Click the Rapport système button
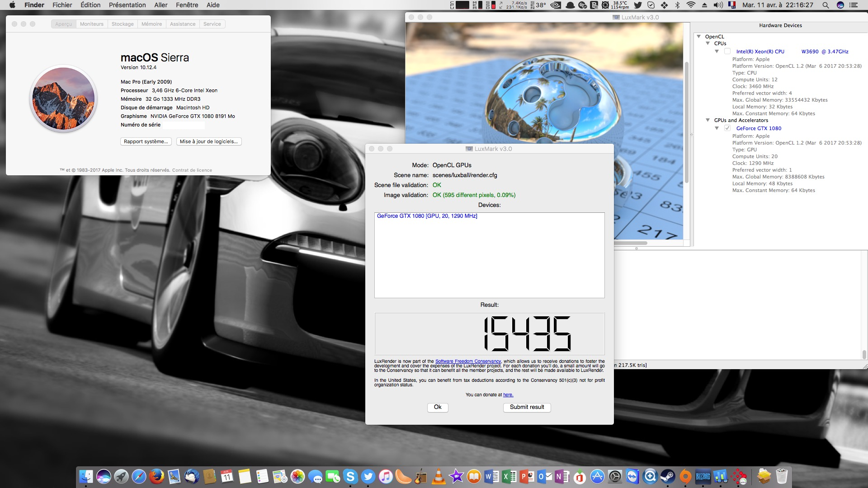Screen dimensions: 868x488 tap(146, 141)
